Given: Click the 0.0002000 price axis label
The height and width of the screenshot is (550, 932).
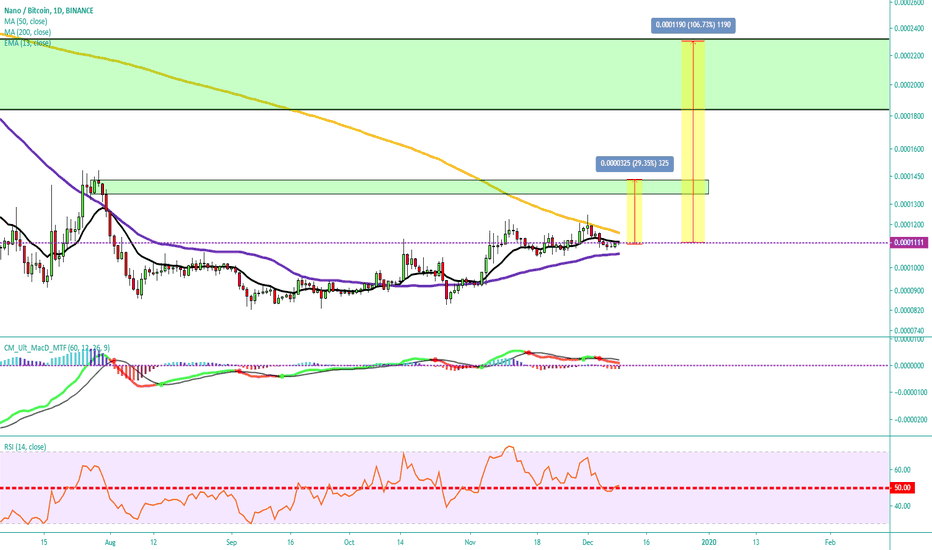Looking at the screenshot, I should point(909,84).
